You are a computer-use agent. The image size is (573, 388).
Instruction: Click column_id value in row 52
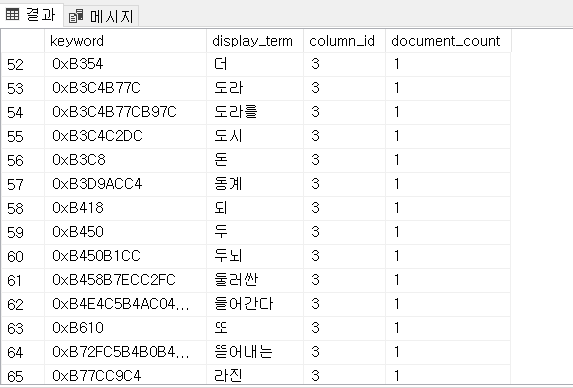[x=344, y=64]
